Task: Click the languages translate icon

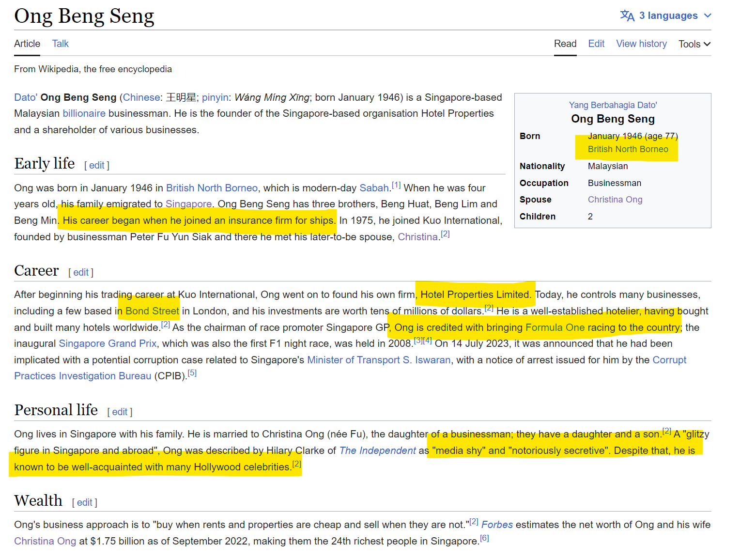Action: tap(627, 16)
